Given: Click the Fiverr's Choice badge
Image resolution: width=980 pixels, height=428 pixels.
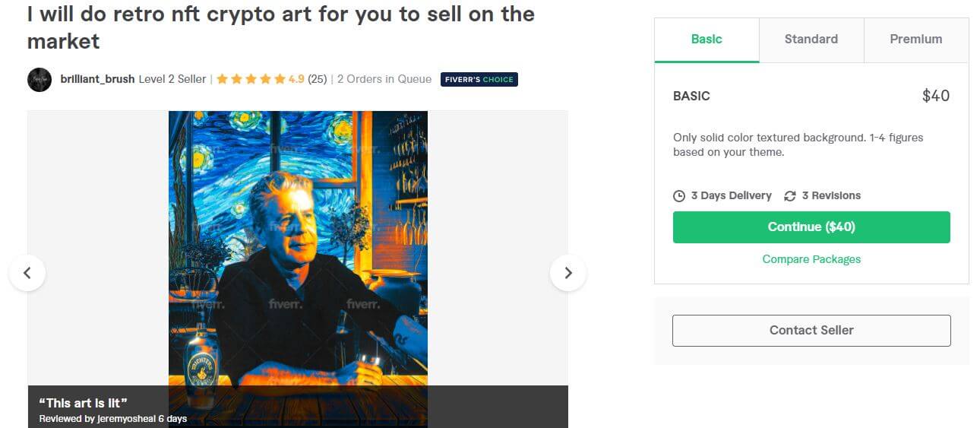Looking at the screenshot, I should click(x=479, y=79).
